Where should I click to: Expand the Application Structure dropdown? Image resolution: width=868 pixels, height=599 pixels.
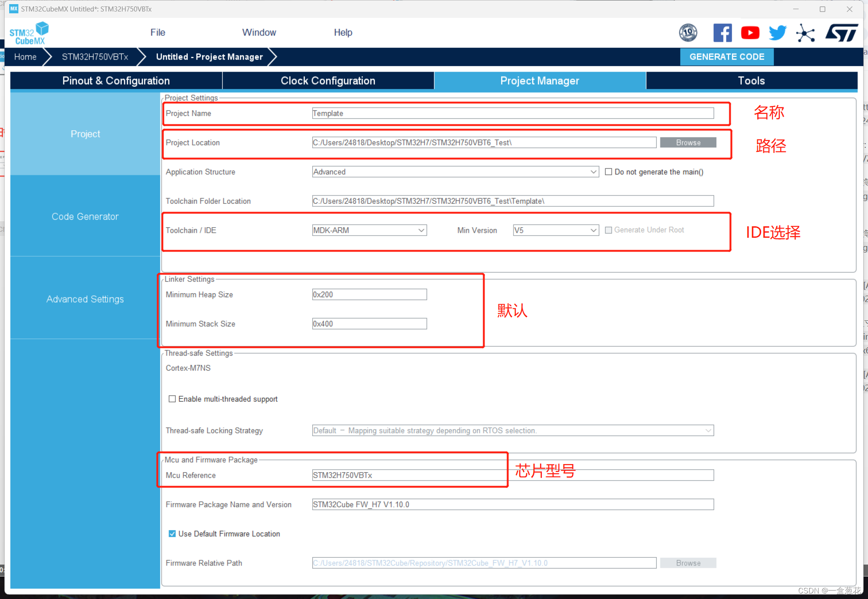pyautogui.click(x=593, y=172)
